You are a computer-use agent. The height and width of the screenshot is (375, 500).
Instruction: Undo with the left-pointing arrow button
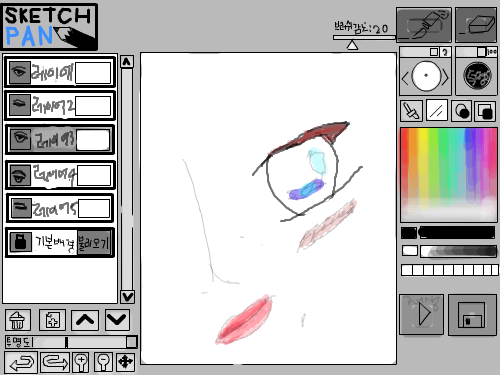[x=21, y=362]
